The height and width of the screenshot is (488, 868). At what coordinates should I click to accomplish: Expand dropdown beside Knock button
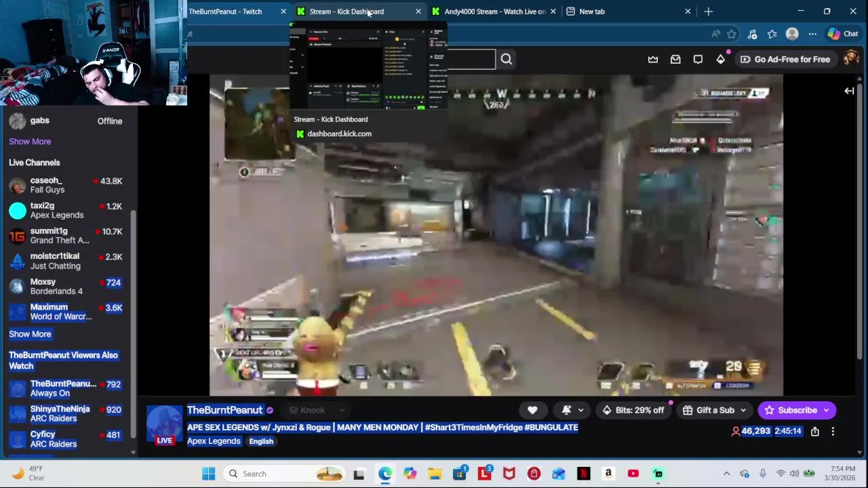pos(342,410)
